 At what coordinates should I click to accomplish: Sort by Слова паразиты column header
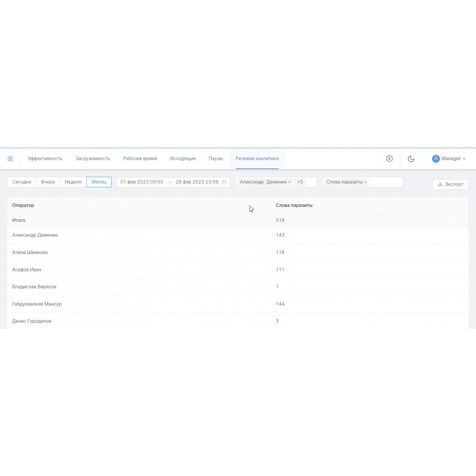click(x=294, y=205)
